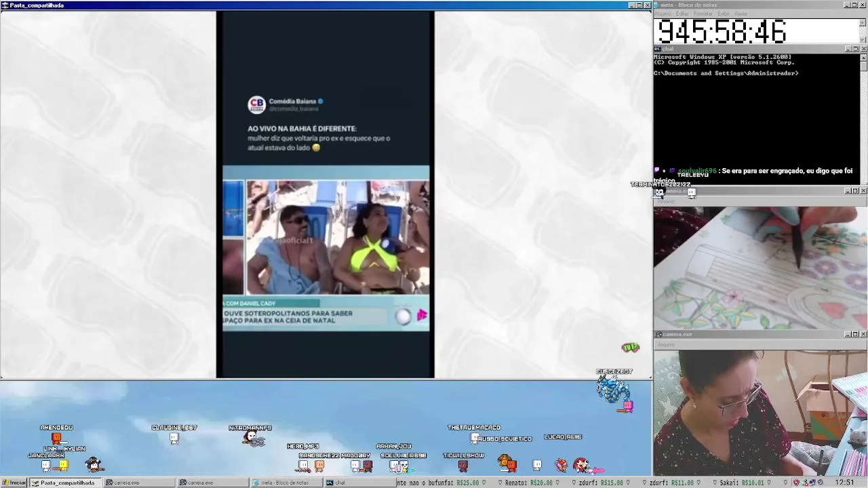Click the Notepad title bar icon

coord(657,5)
